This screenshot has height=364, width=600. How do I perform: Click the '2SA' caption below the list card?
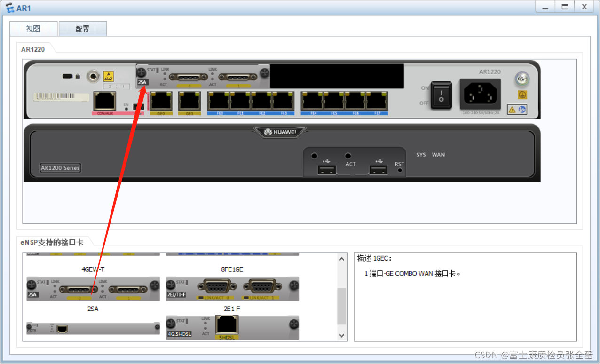[93, 309]
